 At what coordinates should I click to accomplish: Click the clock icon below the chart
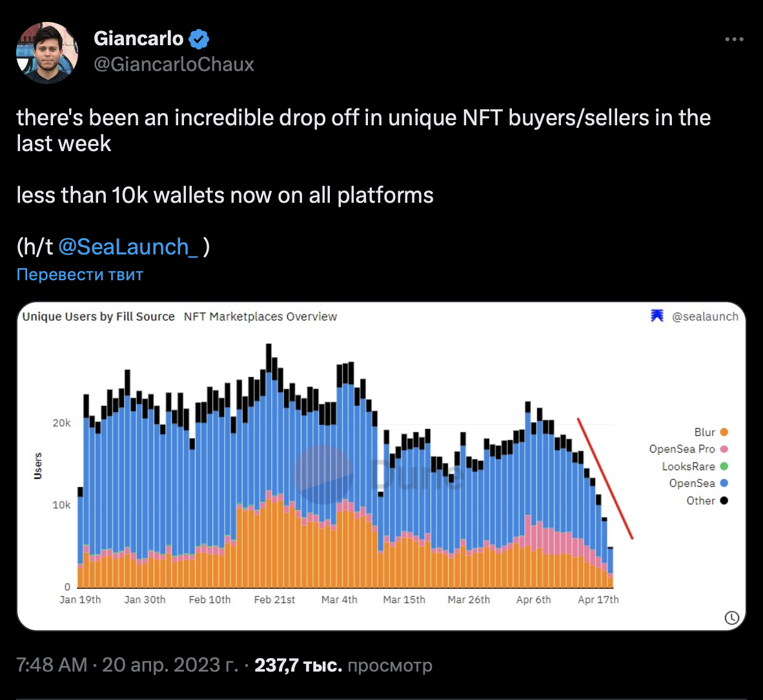pyautogui.click(x=731, y=618)
